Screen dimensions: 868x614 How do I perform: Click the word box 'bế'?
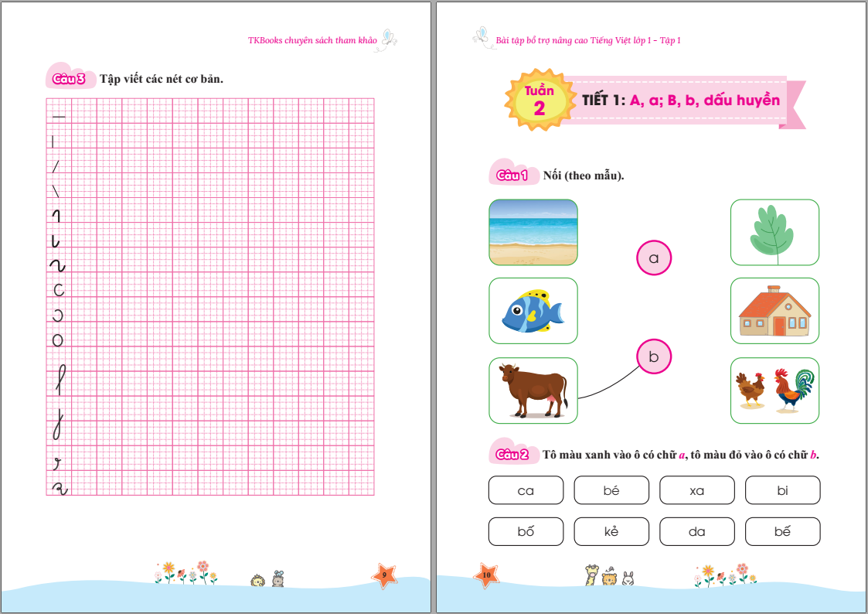(x=783, y=531)
